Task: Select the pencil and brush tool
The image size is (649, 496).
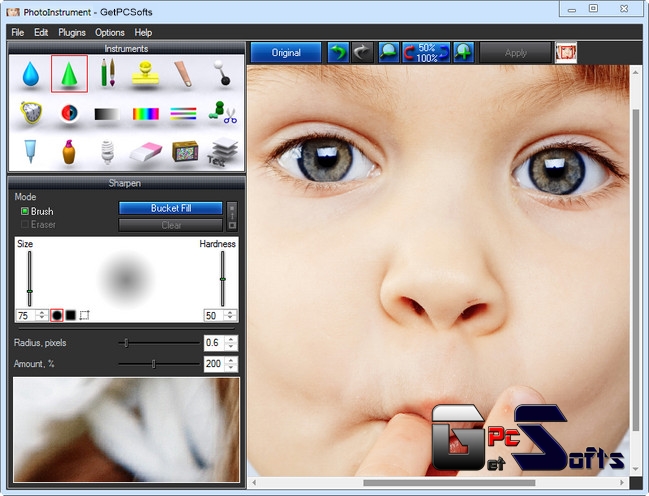Action: (108, 73)
